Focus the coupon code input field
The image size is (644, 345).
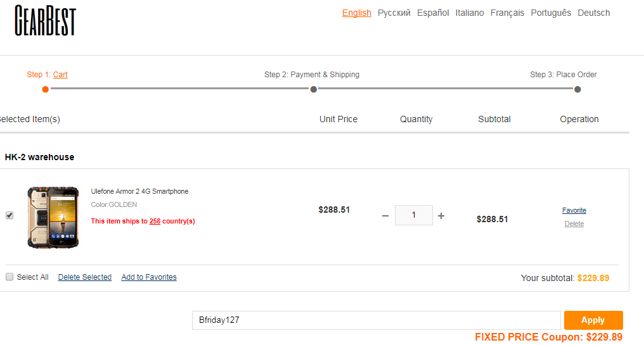pos(377,320)
